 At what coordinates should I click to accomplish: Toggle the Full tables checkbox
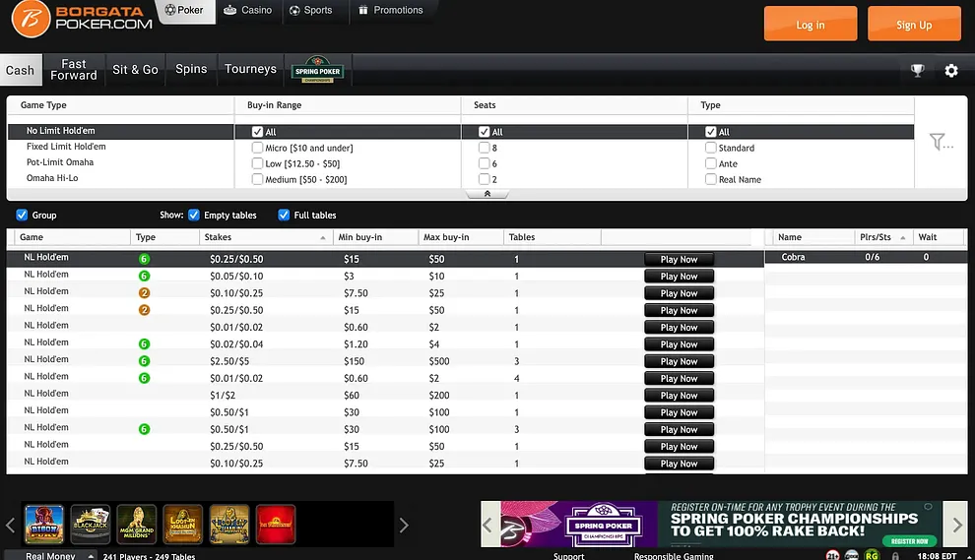pos(284,215)
